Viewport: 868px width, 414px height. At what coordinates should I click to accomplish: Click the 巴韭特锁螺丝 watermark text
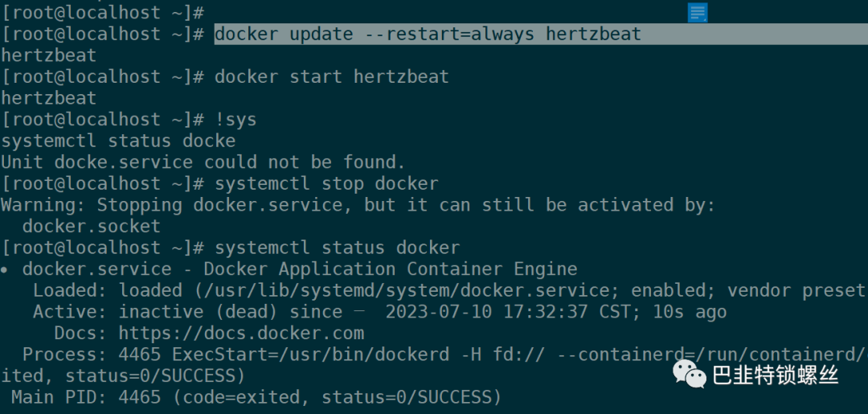(775, 375)
